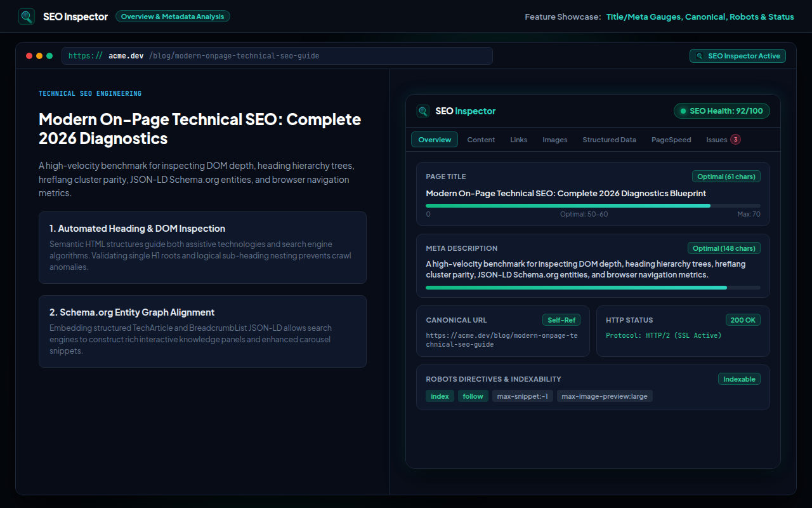Click the 200 OK status badge
The height and width of the screenshot is (508, 812).
[x=743, y=320]
